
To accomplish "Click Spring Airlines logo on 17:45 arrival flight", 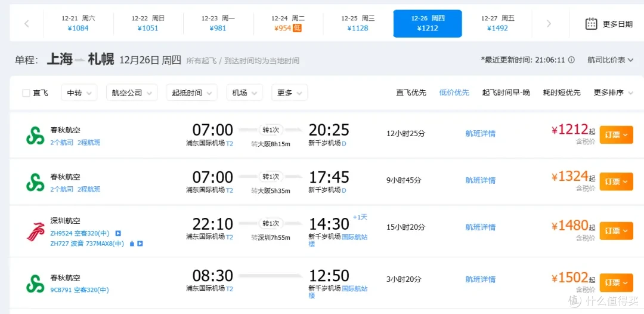I will [35, 183].
